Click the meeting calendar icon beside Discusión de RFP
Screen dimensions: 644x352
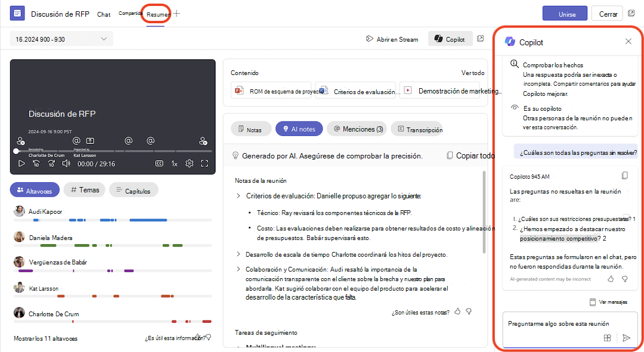coord(17,14)
